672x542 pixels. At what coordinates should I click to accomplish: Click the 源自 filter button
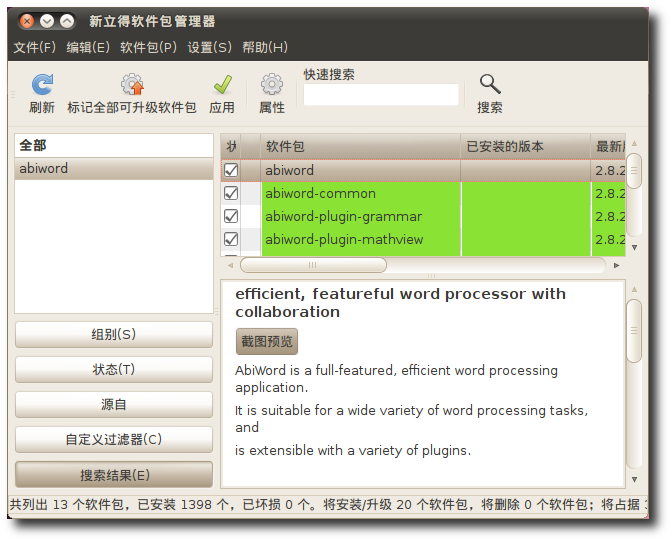(x=114, y=404)
